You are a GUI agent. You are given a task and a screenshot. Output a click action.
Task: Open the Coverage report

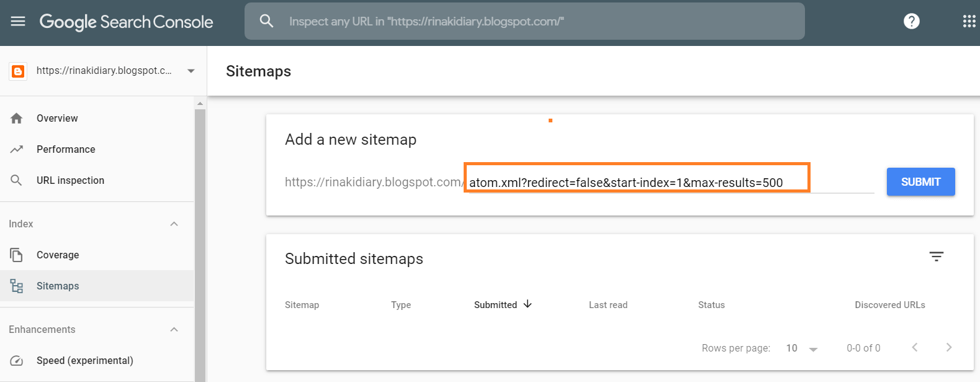point(58,255)
